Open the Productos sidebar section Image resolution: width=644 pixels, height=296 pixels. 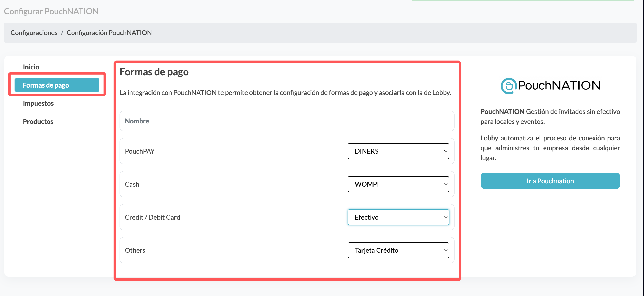click(38, 121)
